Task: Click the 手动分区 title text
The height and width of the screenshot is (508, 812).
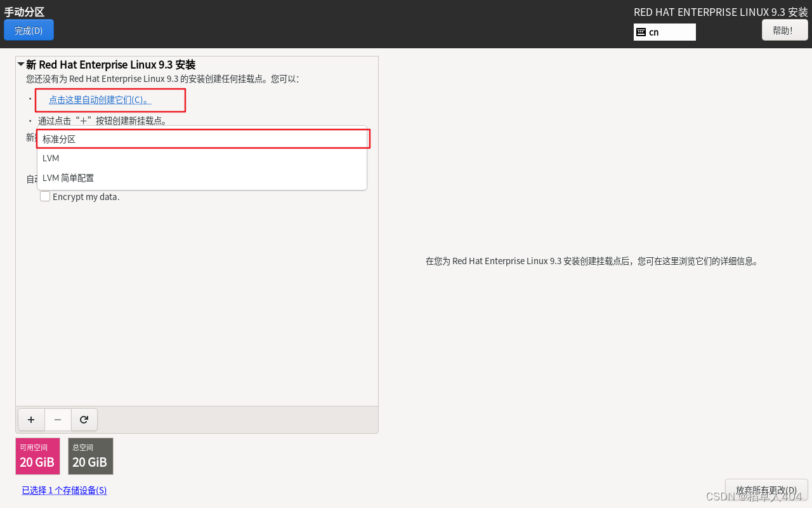Action: tap(24, 11)
